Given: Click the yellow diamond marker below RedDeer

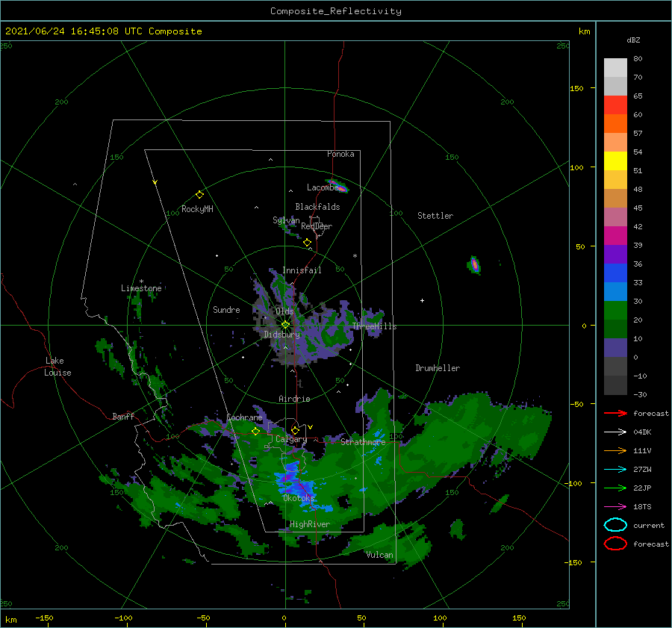Looking at the screenshot, I should coord(308,243).
